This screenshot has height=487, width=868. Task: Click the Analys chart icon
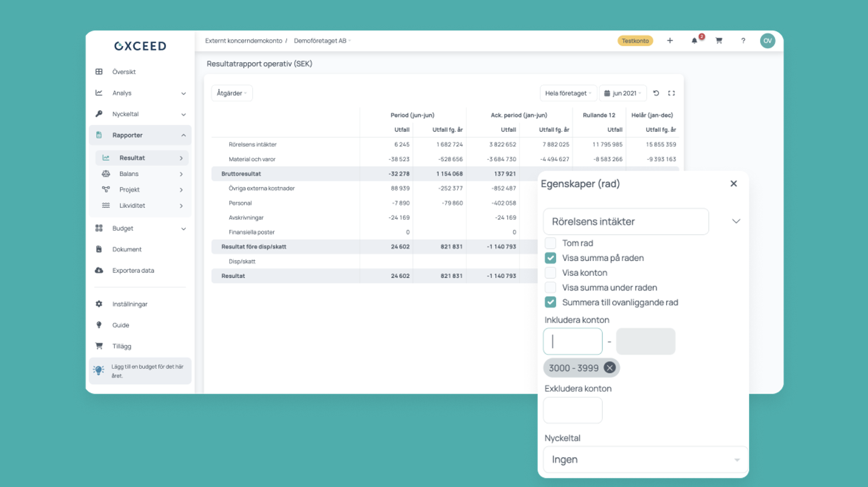99,93
